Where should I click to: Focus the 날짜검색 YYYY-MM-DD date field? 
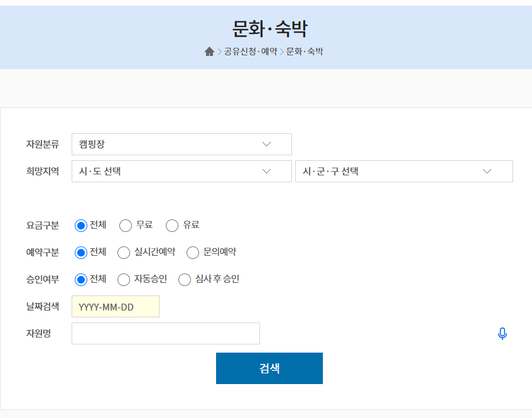[116, 307]
